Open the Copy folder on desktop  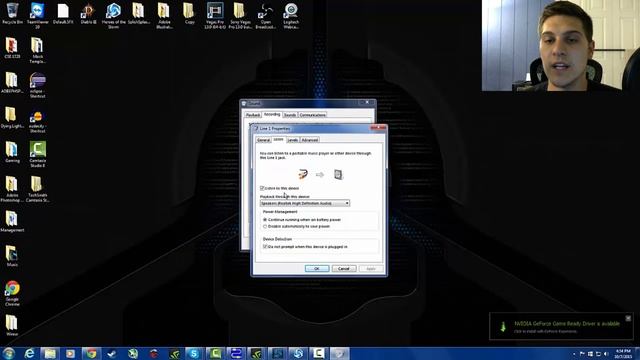click(x=189, y=13)
